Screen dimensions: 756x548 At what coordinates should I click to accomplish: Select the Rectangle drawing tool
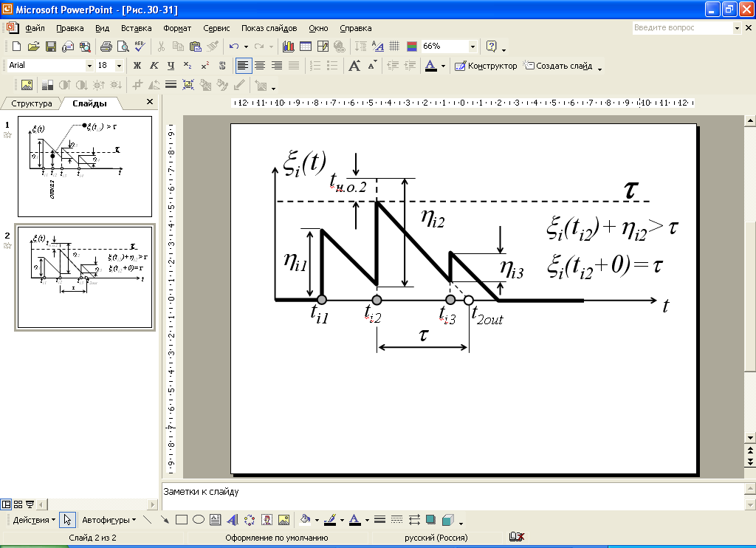point(182,520)
